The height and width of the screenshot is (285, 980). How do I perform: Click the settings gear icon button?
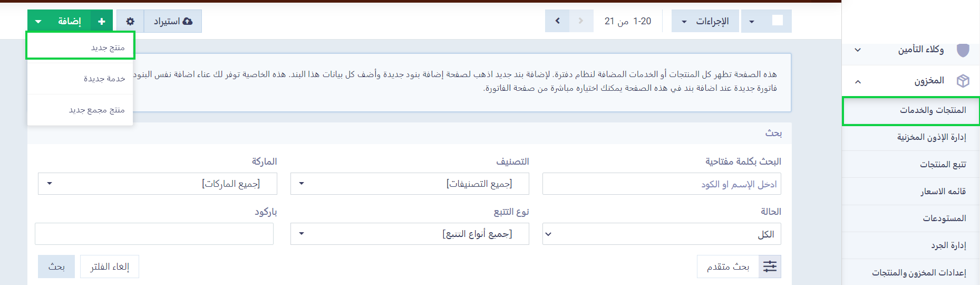pyautogui.click(x=130, y=21)
